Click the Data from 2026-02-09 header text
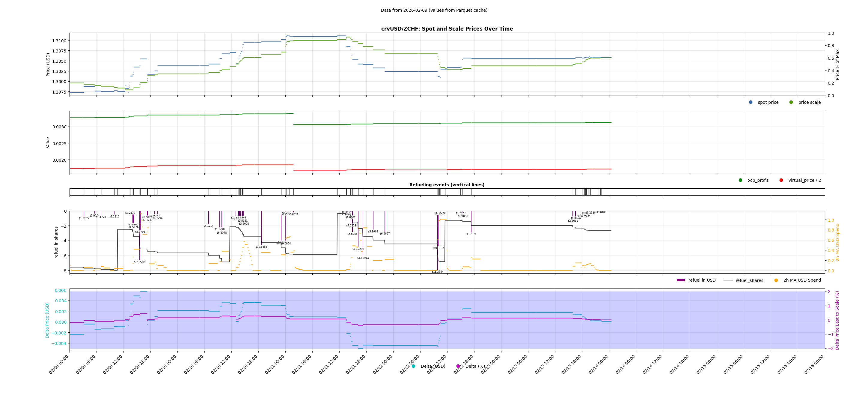Viewport: 868px width, 413px height. (434, 10)
